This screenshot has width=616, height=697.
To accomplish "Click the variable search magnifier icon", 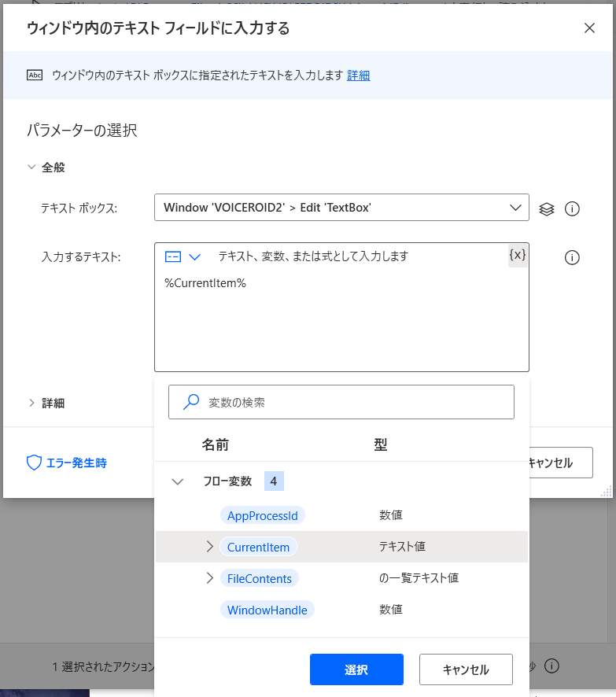I will pyautogui.click(x=191, y=402).
